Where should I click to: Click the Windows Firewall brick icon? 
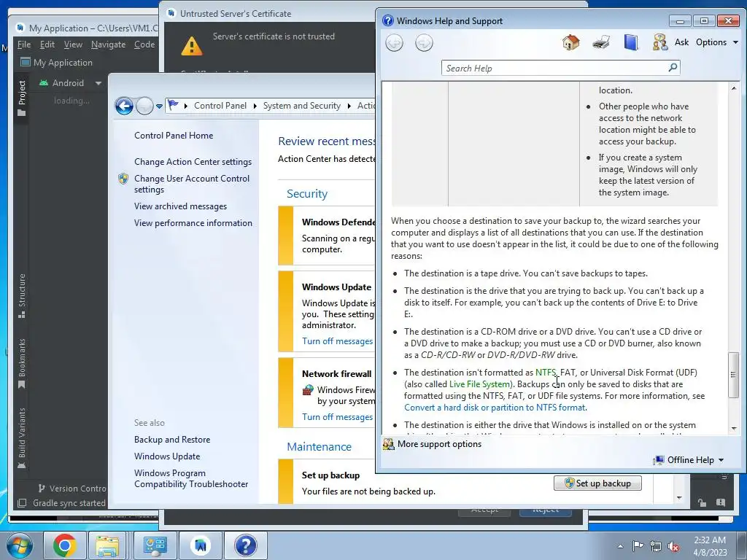tap(308, 390)
